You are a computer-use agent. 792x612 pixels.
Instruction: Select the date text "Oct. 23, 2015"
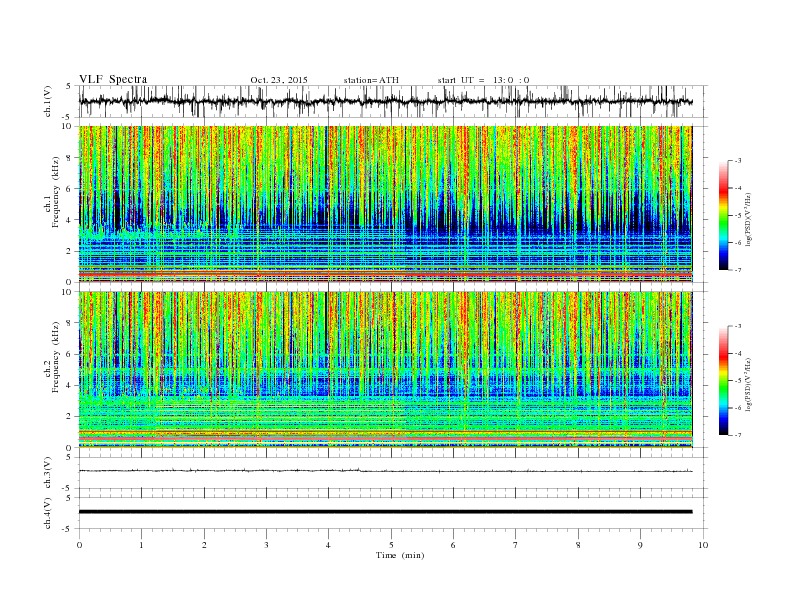(x=279, y=80)
